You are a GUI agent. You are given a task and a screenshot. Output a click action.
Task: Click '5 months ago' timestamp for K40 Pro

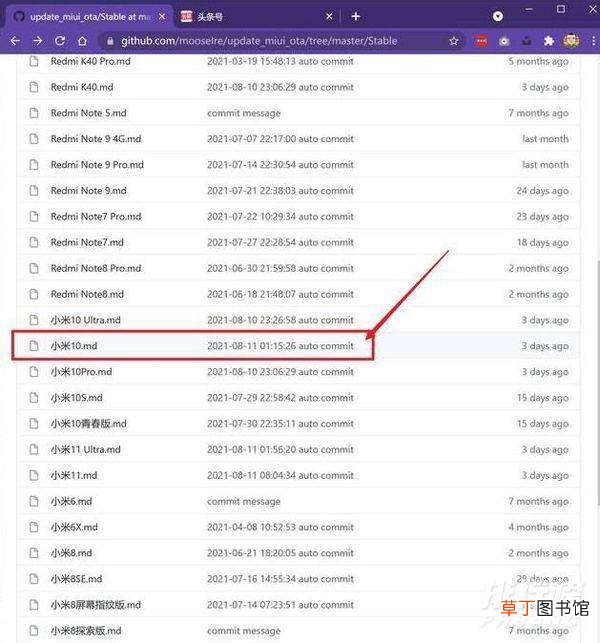538,62
